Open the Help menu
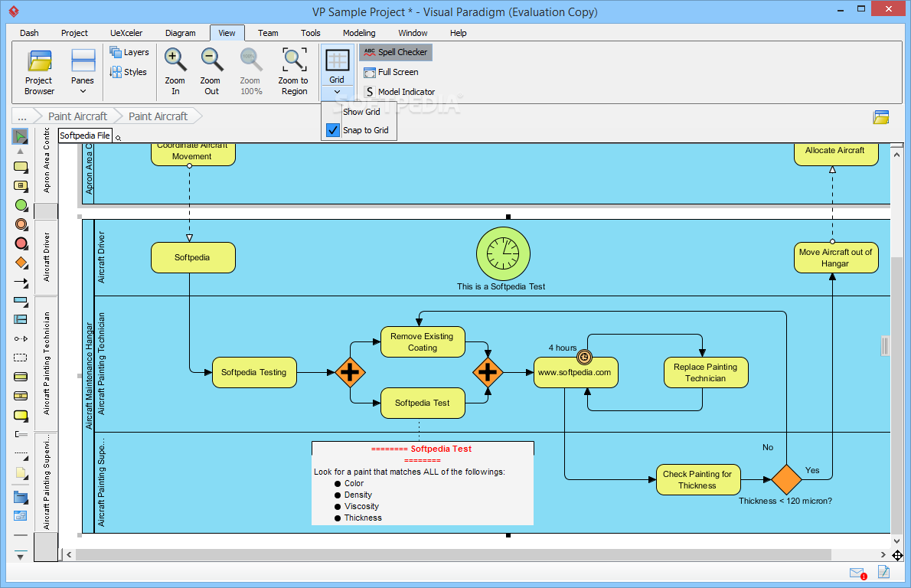The width and height of the screenshot is (911, 588). point(458,33)
